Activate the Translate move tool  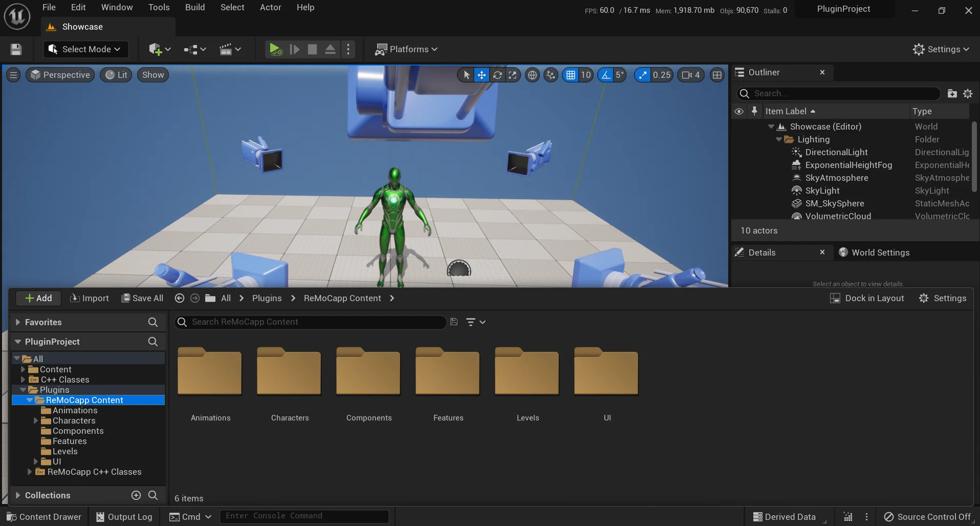(x=482, y=75)
